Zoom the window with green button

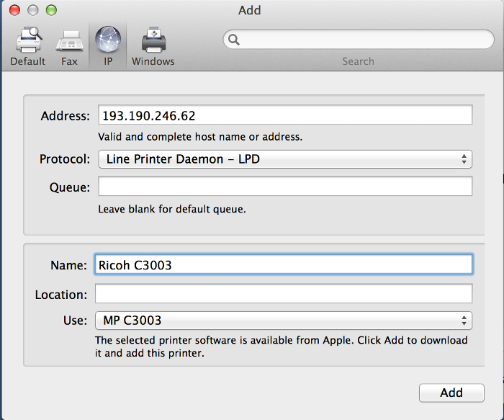coord(50,10)
